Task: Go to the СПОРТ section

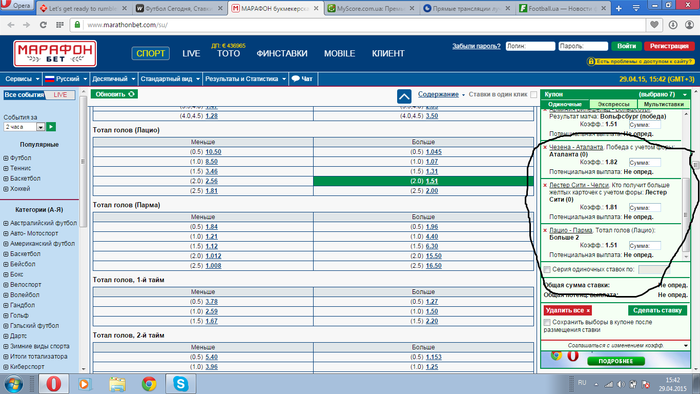Action: [150, 54]
